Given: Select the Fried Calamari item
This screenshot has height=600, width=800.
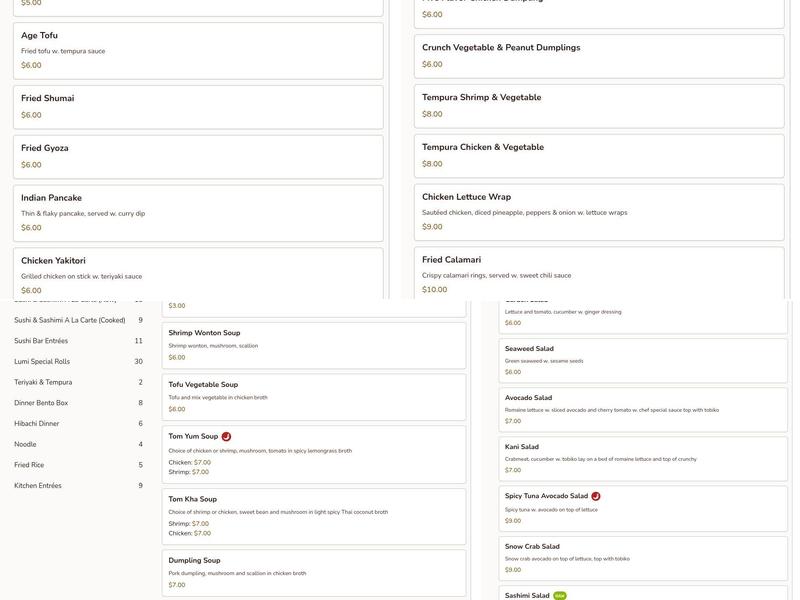Looking at the screenshot, I should (x=600, y=274).
